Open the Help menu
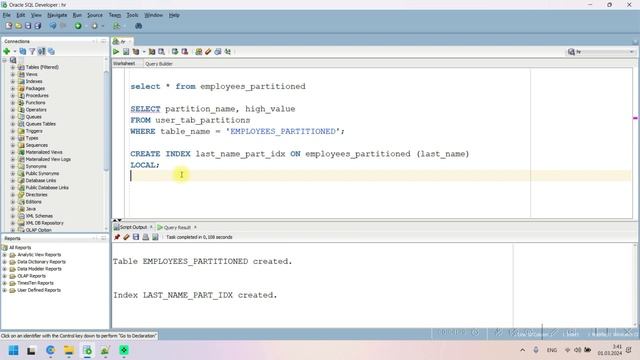The width and height of the screenshot is (640, 360). [174, 15]
